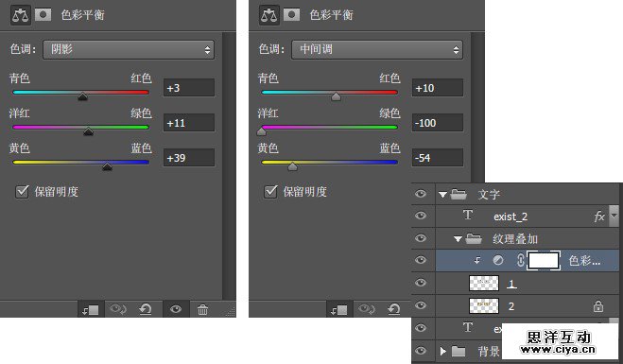The image size is (623, 364).
Task: Click the +11 magenta-green value field
Action: (189, 123)
